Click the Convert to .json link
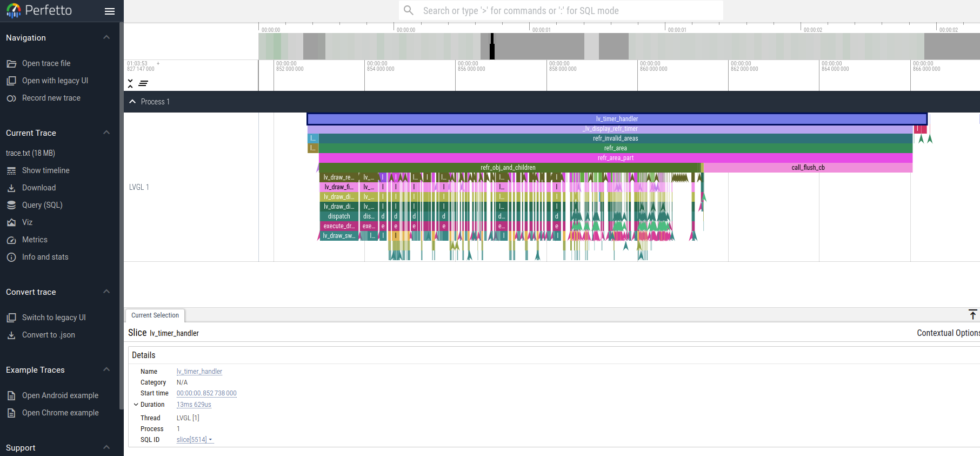This screenshot has height=456, width=980. point(48,335)
